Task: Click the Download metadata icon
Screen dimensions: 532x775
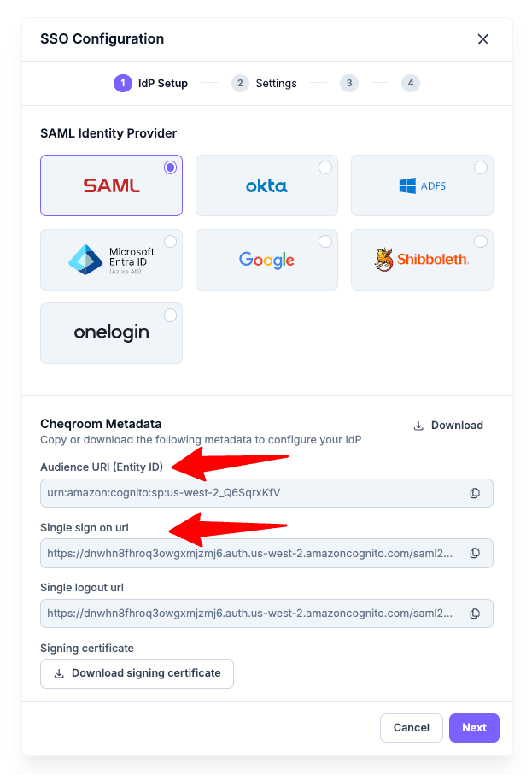Action: tap(418, 426)
